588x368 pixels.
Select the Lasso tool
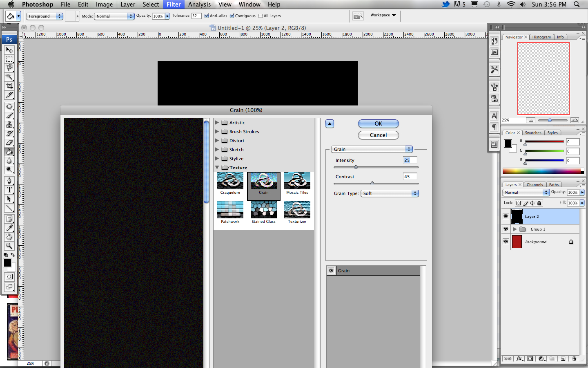9,68
